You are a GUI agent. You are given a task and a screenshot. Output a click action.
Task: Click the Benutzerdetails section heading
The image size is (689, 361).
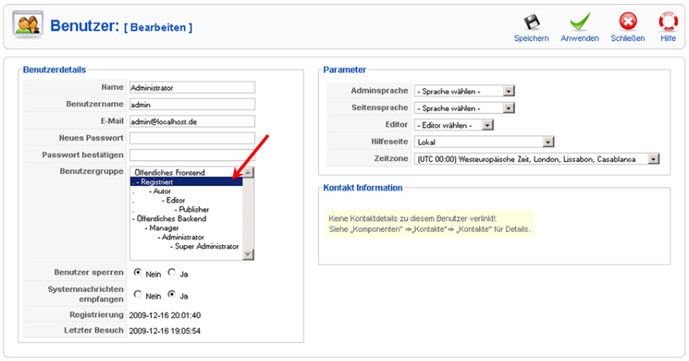54,69
